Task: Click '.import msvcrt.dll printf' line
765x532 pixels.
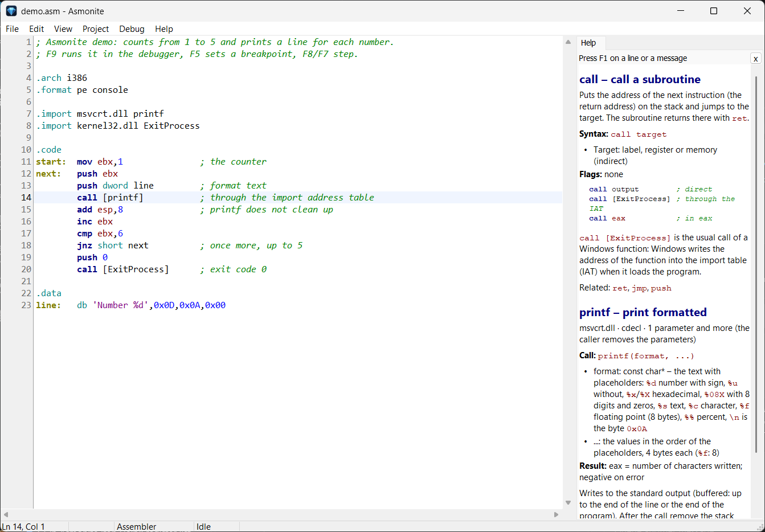Action: coord(100,114)
